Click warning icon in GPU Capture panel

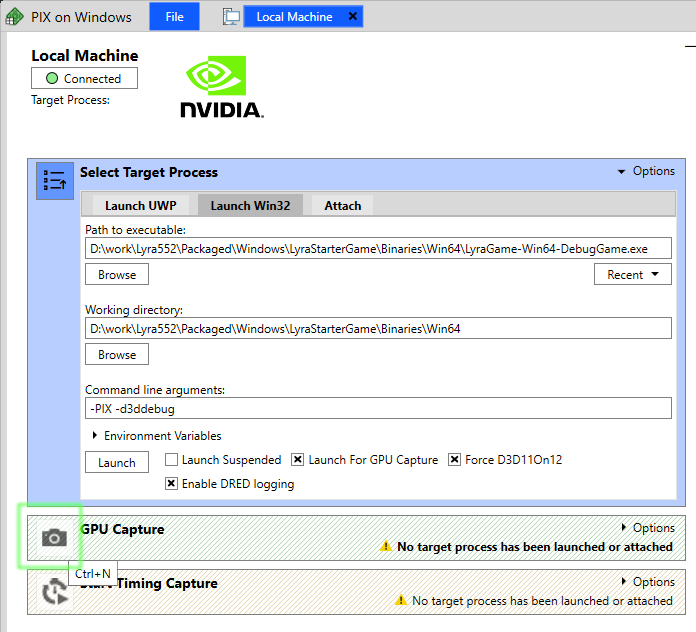[386, 546]
